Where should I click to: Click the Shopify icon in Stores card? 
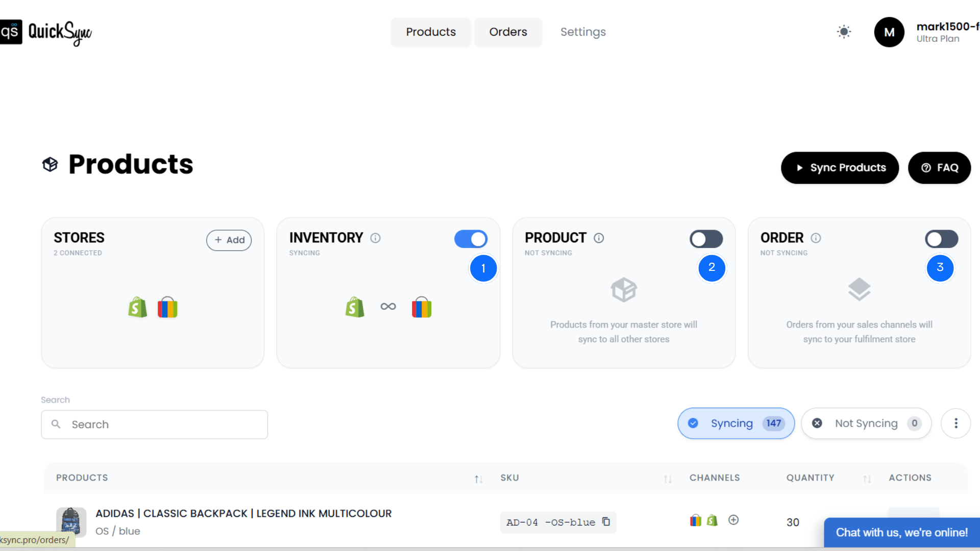tap(137, 308)
